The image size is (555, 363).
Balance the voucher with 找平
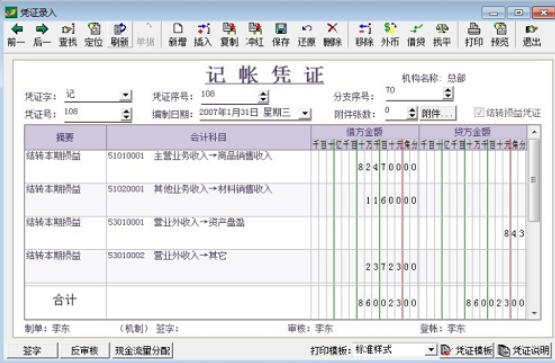tap(442, 35)
